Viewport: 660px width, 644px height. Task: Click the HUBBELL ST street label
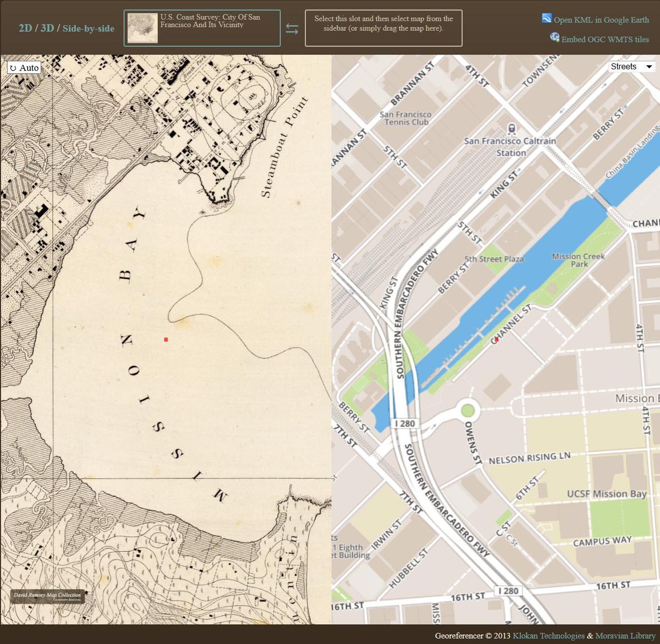(408, 568)
